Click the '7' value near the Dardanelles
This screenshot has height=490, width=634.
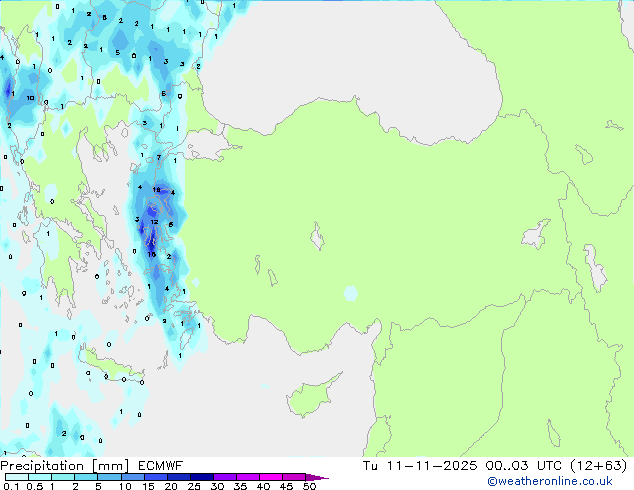158,157
